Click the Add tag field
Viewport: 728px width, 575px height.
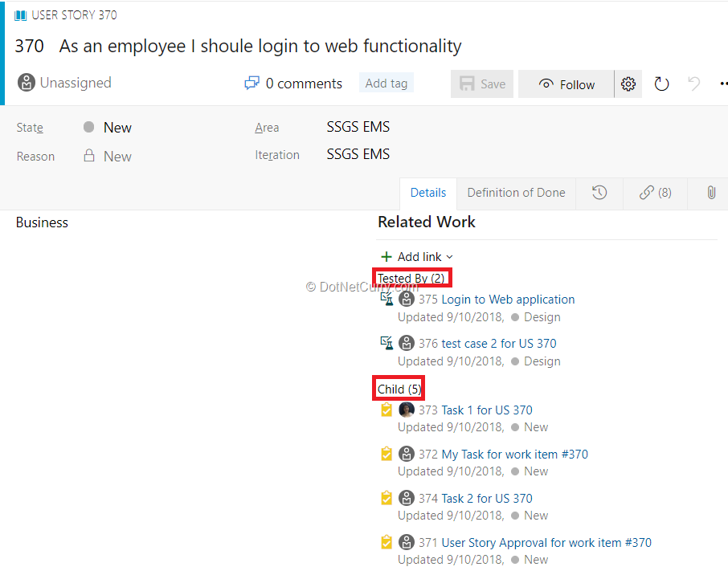[x=386, y=84]
